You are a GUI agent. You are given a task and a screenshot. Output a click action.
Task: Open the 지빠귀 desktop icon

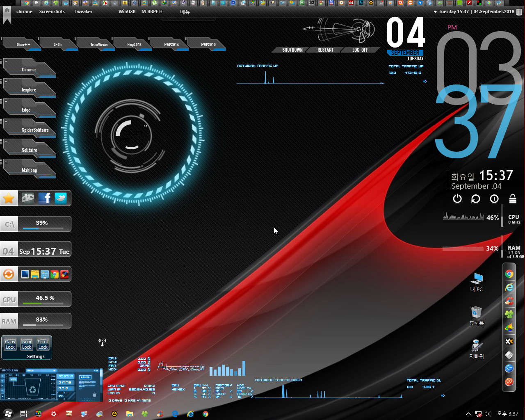(x=477, y=349)
